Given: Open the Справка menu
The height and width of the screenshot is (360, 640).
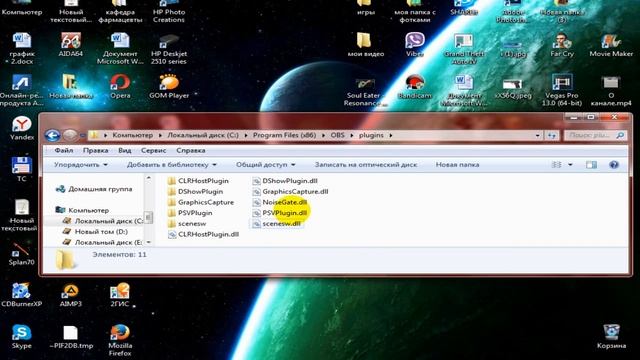Looking at the screenshot, I should click(191, 150).
